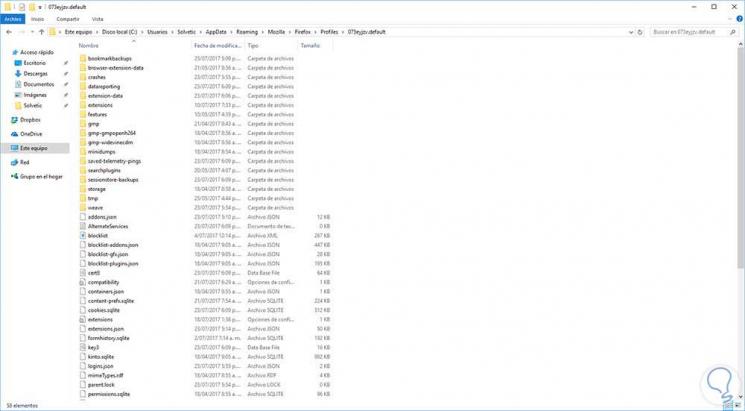Image resolution: width=745 pixels, height=411 pixels.
Task: Select the key3 database file icon
Action: (x=83, y=347)
